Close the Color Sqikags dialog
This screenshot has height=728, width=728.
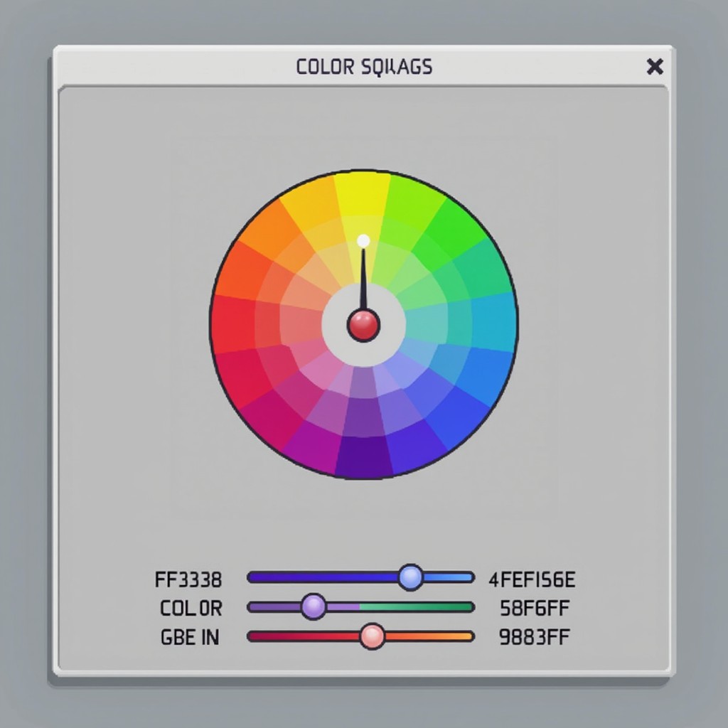point(655,67)
